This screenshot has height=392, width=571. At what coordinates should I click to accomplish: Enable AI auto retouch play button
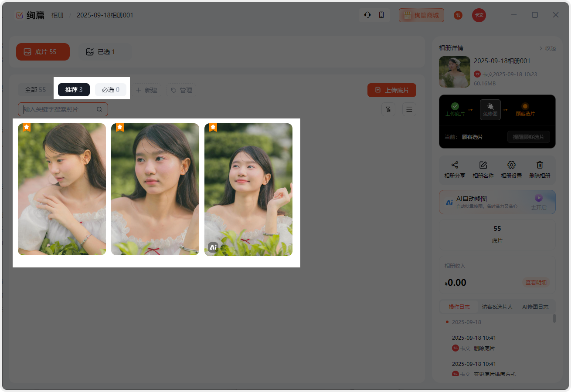coord(539,198)
